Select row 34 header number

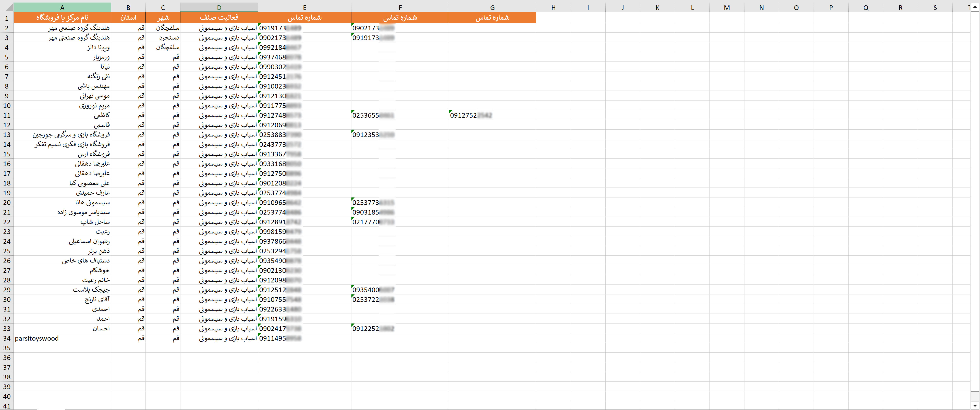tap(7, 338)
